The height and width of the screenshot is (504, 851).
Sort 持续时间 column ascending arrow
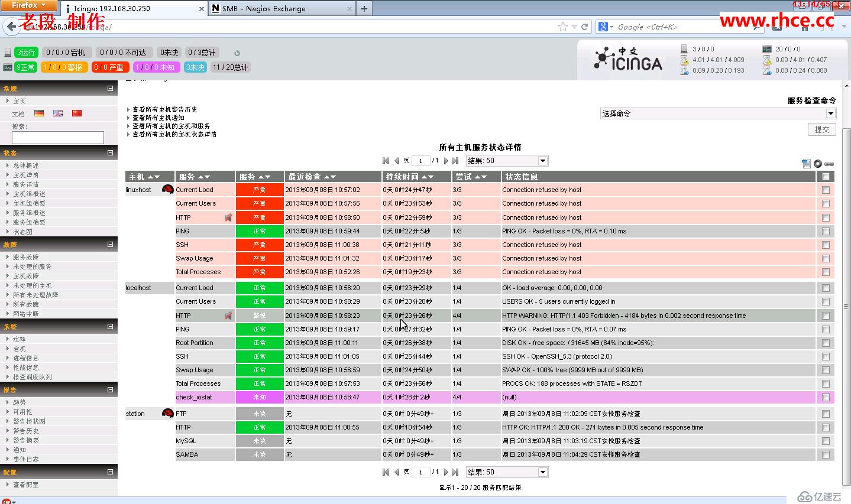tap(424, 177)
